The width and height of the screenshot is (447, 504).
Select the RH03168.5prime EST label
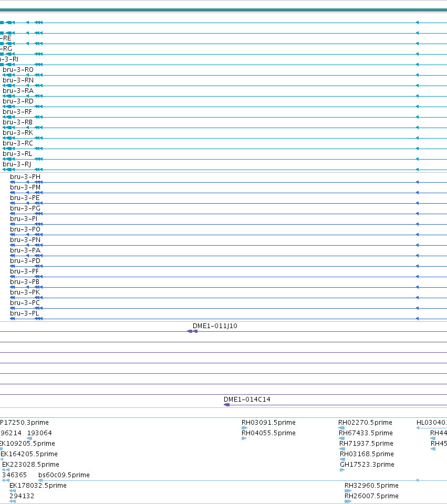(x=367, y=454)
